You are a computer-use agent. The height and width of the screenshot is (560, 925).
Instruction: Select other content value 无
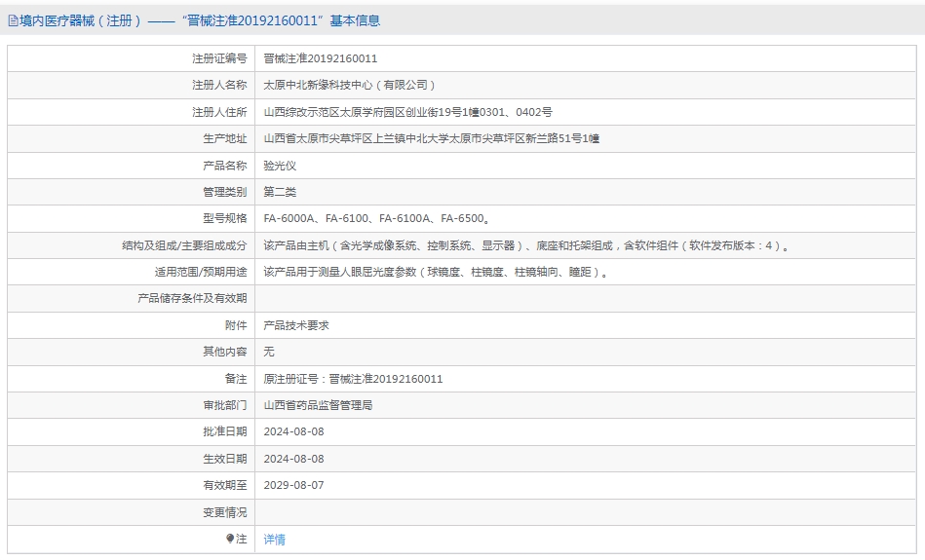269,352
